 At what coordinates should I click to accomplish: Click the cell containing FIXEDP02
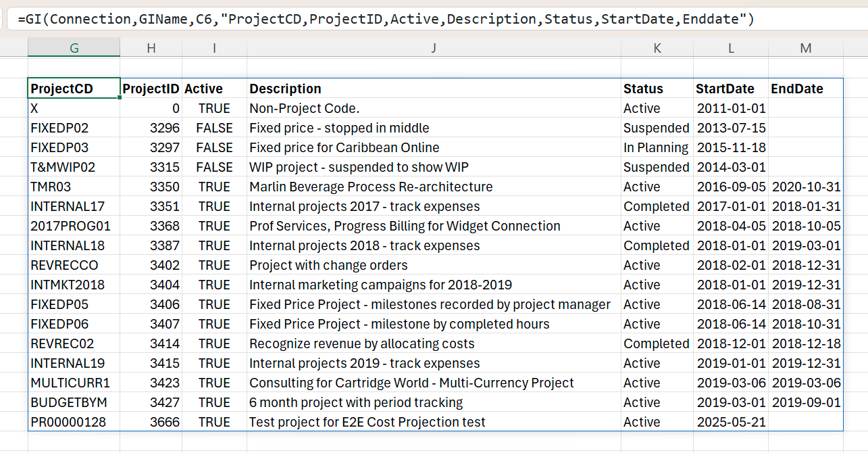coord(74,128)
